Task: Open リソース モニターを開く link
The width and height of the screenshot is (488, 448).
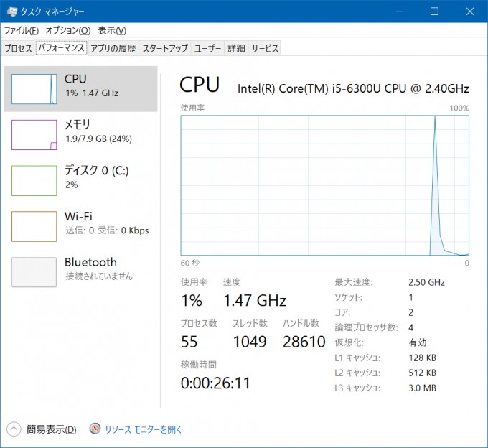Action: tap(143, 429)
